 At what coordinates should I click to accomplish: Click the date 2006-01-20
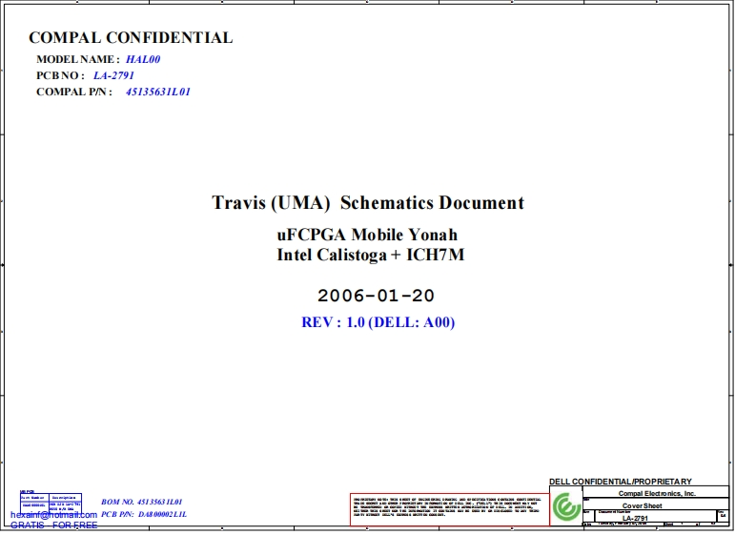[376, 296]
